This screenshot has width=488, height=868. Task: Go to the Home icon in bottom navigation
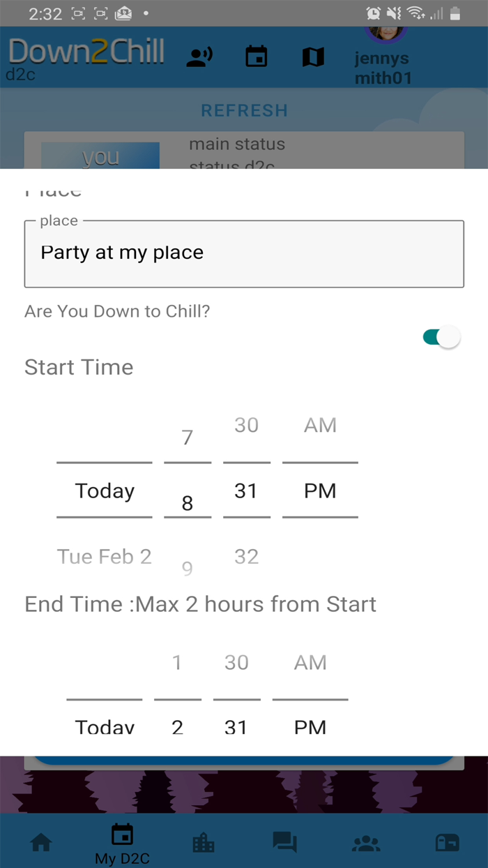41,843
